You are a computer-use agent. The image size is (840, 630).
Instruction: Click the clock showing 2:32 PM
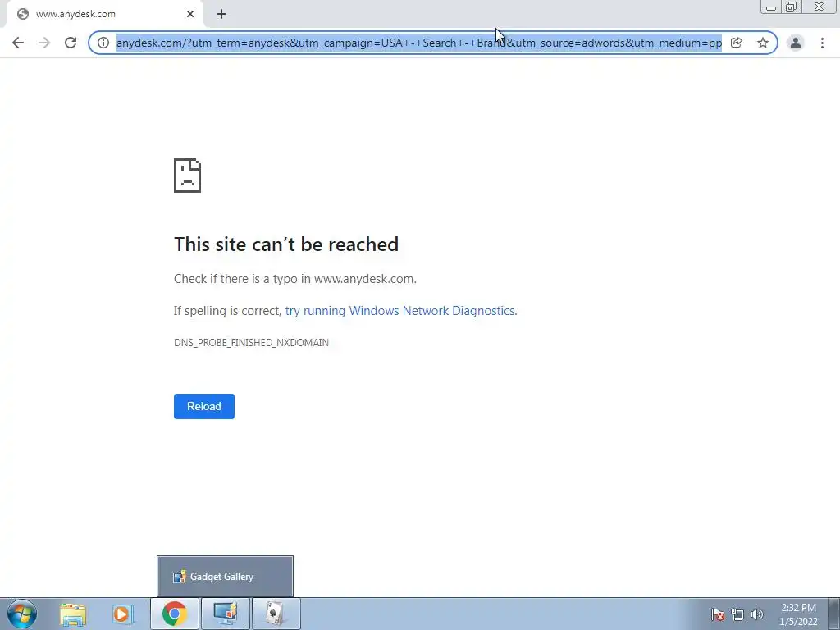point(798,614)
